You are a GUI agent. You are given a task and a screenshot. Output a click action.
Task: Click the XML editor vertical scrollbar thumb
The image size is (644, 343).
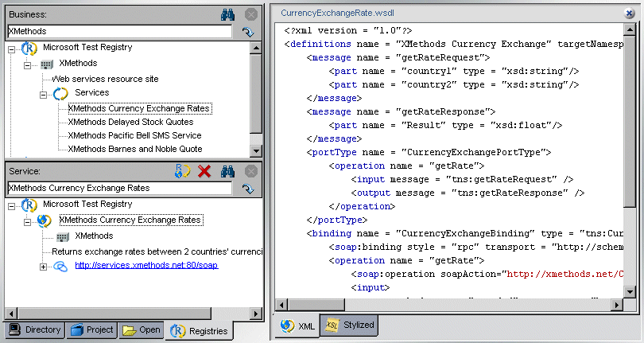pyautogui.click(x=630, y=121)
